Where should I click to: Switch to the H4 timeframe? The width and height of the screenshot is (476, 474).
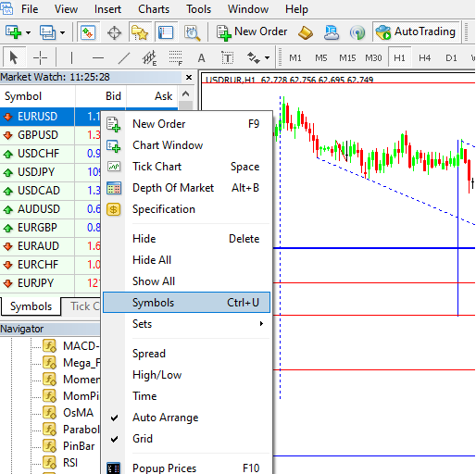click(424, 57)
